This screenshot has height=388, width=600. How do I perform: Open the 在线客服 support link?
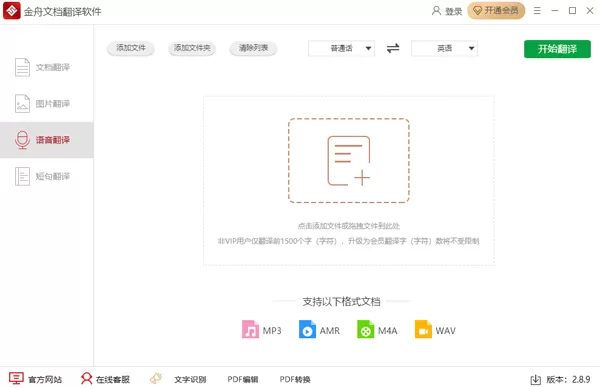pos(113,380)
